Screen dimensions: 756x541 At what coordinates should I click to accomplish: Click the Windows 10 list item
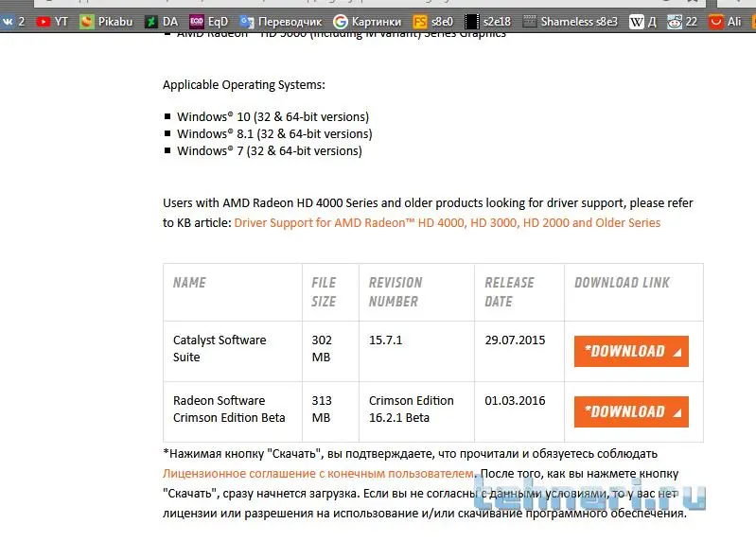pyautogui.click(x=273, y=117)
